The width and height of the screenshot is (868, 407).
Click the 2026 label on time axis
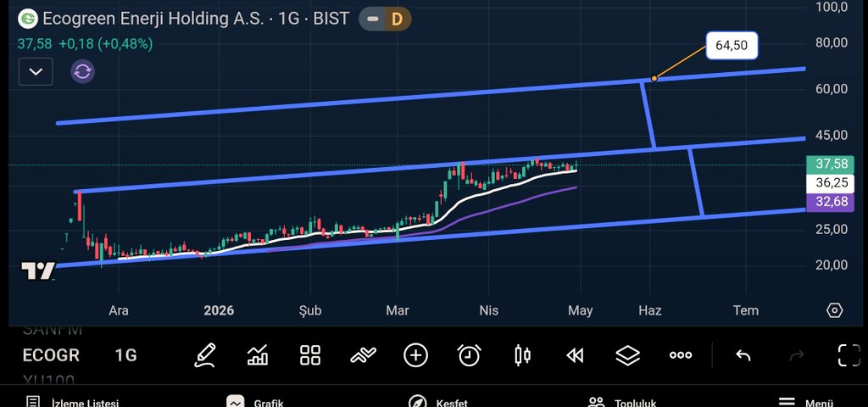tap(219, 310)
